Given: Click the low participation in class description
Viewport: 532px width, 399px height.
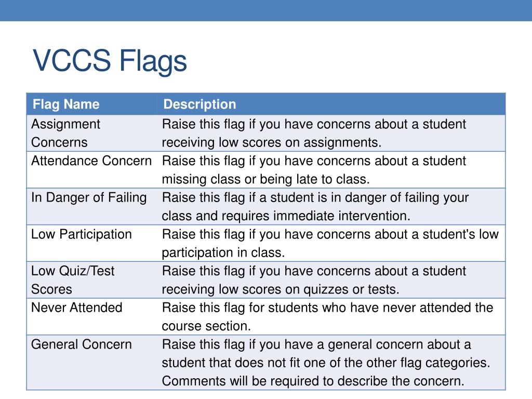Looking at the screenshot, I should click(330, 243).
